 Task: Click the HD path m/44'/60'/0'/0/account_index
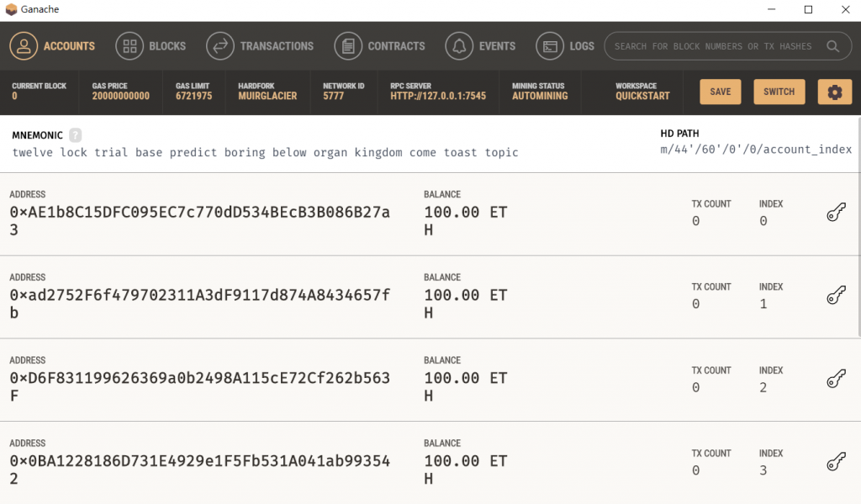(x=756, y=150)
